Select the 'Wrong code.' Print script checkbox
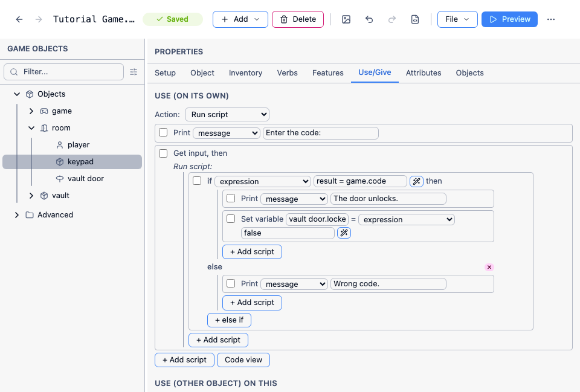The image size is (580, 392). 231,283
